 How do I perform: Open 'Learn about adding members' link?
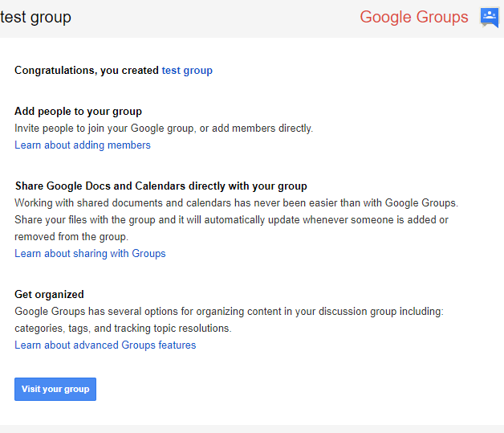[x=83, y=145]
